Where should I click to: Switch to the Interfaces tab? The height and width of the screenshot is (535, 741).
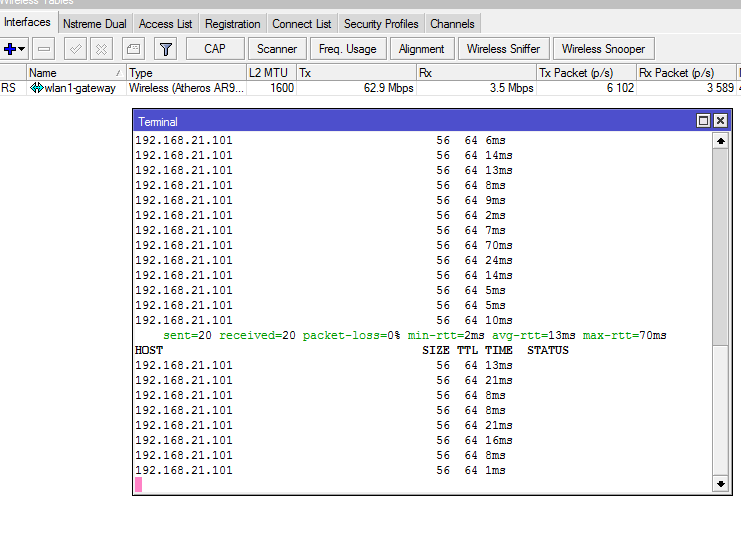[27, 22]
